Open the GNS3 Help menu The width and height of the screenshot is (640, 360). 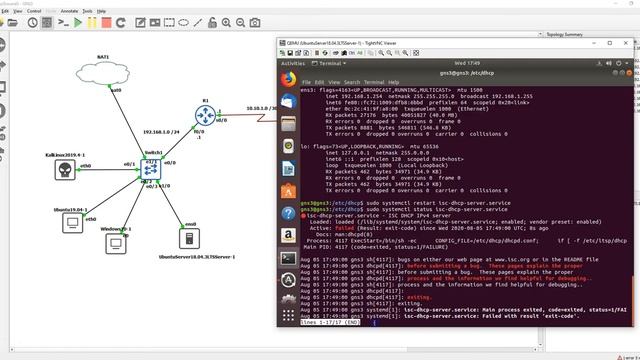101,11
